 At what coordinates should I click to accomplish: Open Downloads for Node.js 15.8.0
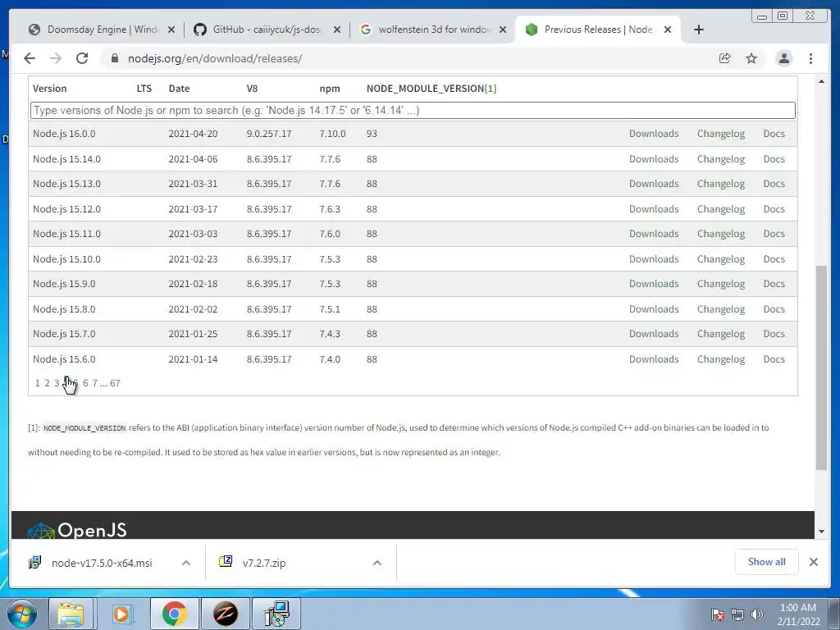coord(654,309)
